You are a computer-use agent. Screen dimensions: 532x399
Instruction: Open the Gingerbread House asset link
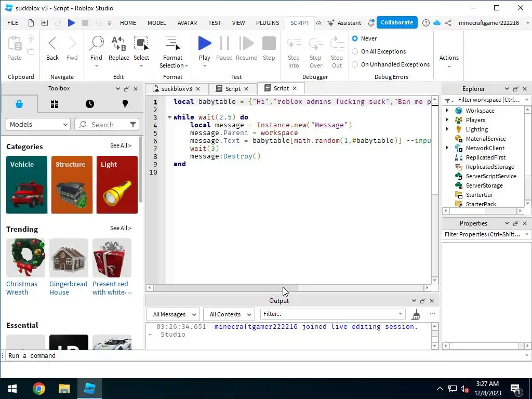point(68,288)
